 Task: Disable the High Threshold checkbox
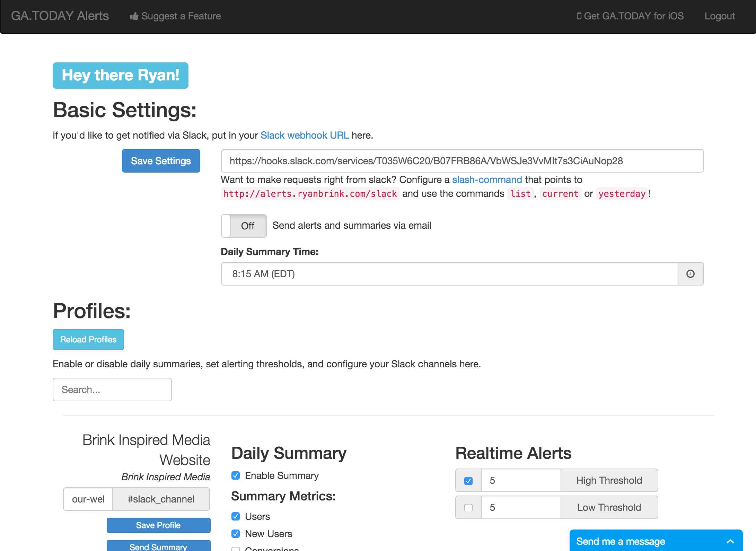pyautogui.click(x=468, y=481)
